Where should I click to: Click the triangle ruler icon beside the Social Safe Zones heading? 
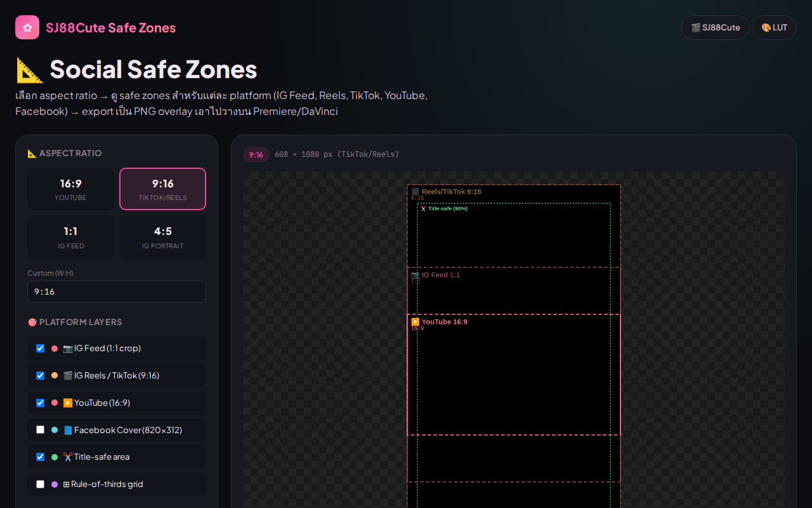click(x=30, y=70)
